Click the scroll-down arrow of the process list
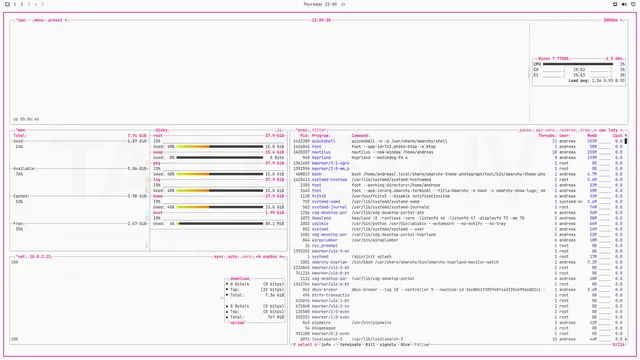This screenshot has height=360, width=640. 626,339
